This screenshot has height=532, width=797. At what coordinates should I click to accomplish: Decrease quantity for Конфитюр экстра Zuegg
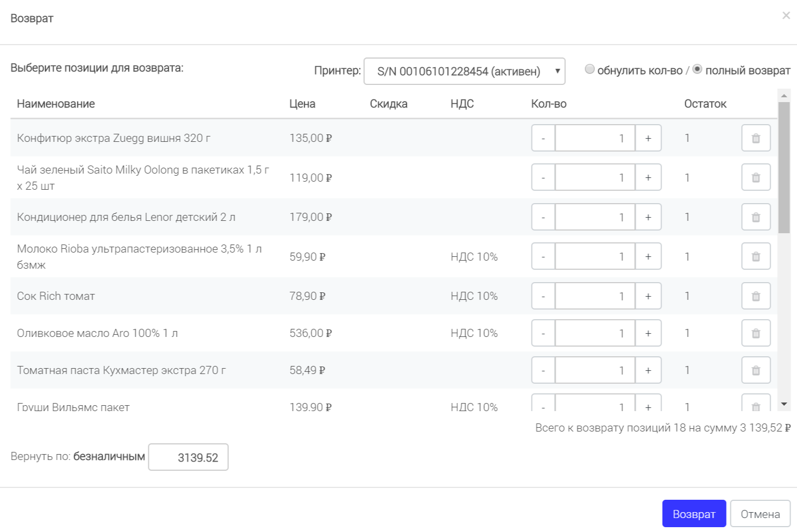(x=543, y=138)
